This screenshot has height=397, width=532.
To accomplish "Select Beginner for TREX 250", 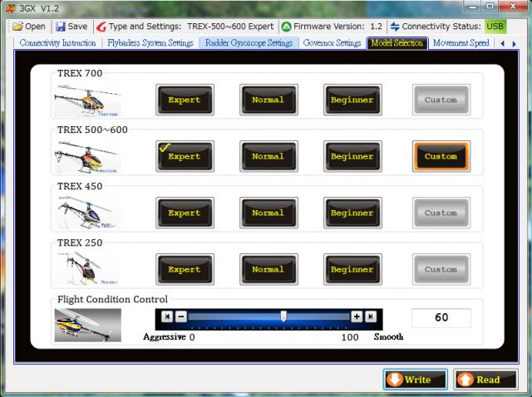I will 352,270.
